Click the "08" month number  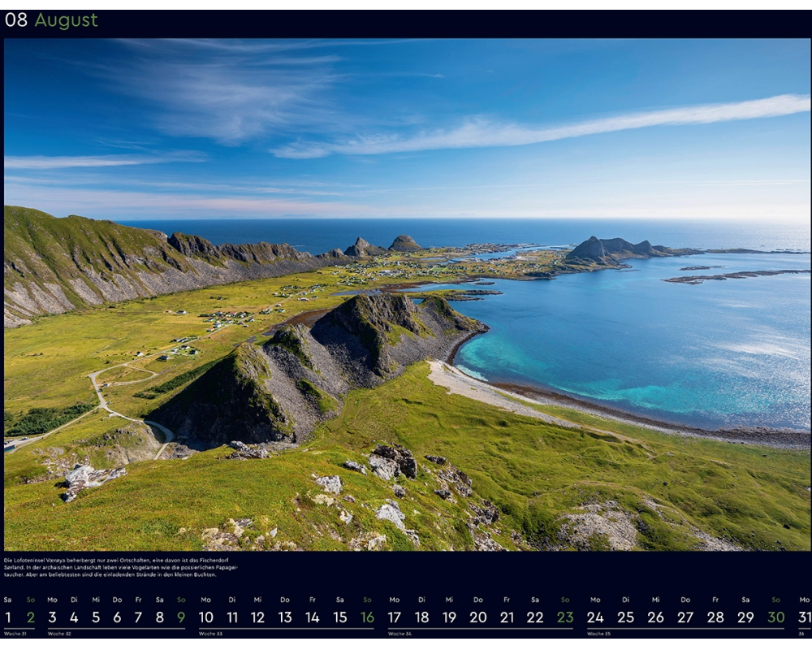click(16, 20)
